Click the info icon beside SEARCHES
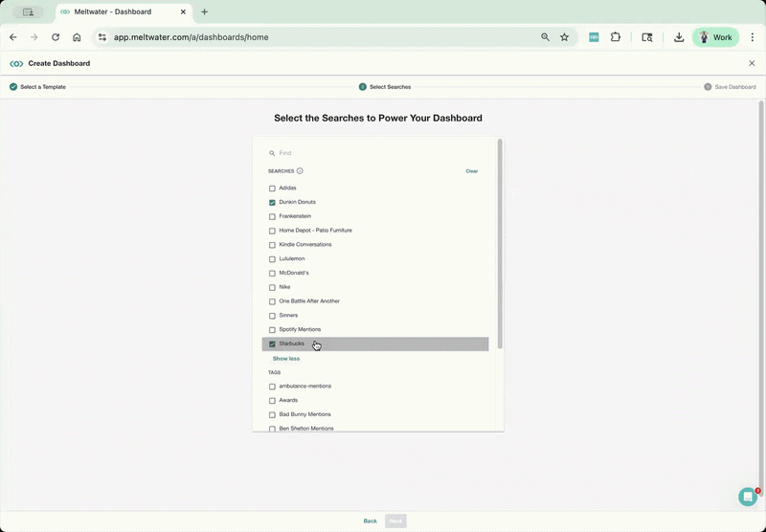766x532 pixels. point(300,171)
